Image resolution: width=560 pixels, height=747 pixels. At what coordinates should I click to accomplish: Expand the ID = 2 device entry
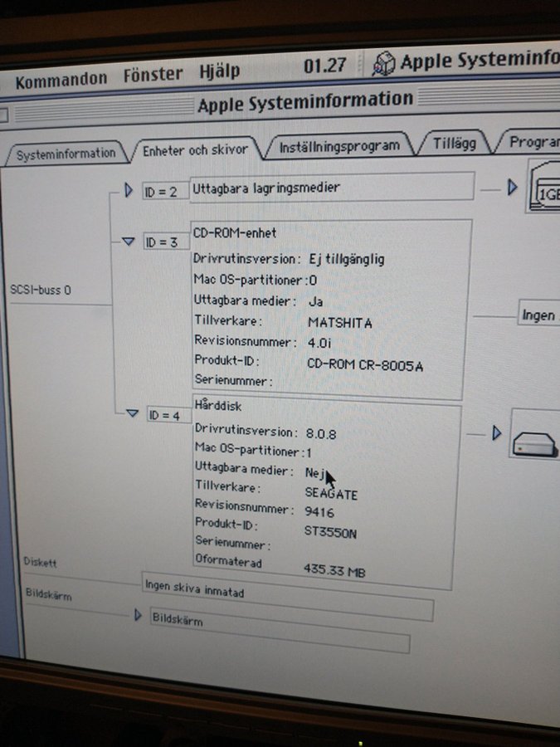pos(129,191)
